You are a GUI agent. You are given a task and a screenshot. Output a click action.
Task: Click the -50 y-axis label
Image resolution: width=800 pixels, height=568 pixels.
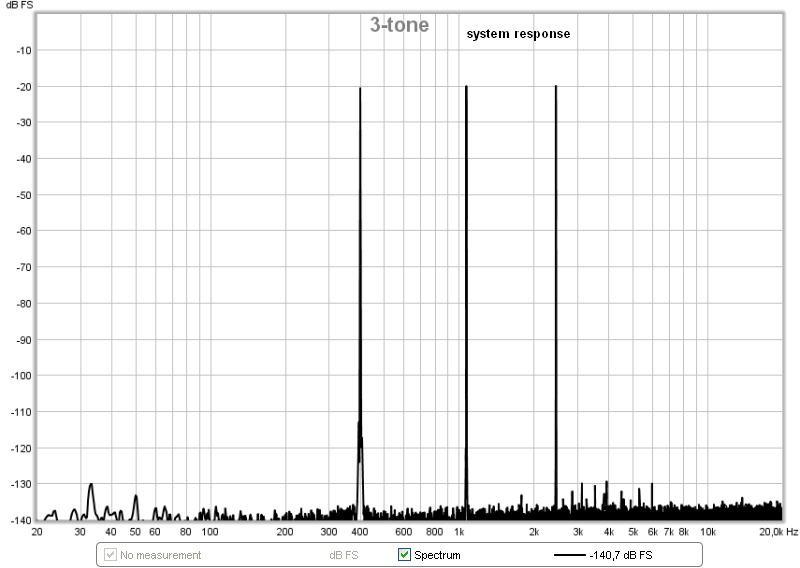click(24, 195)
